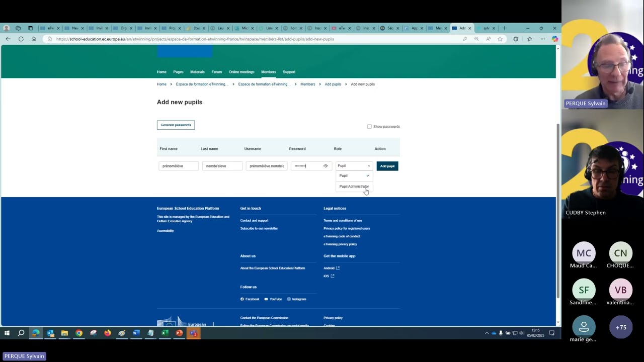644x362 pixels.
Task: Click the page vertical scrollbar
Action: 557,211
